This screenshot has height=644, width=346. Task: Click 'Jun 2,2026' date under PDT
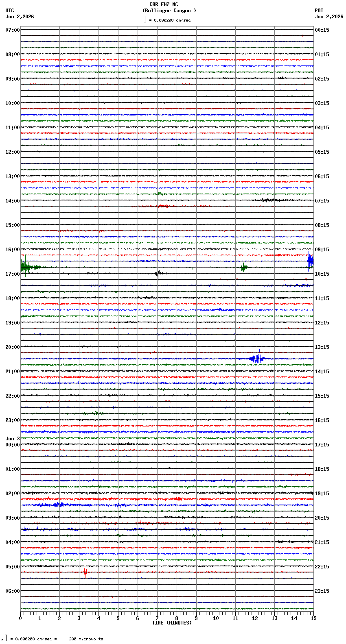[x=329, y=17]
